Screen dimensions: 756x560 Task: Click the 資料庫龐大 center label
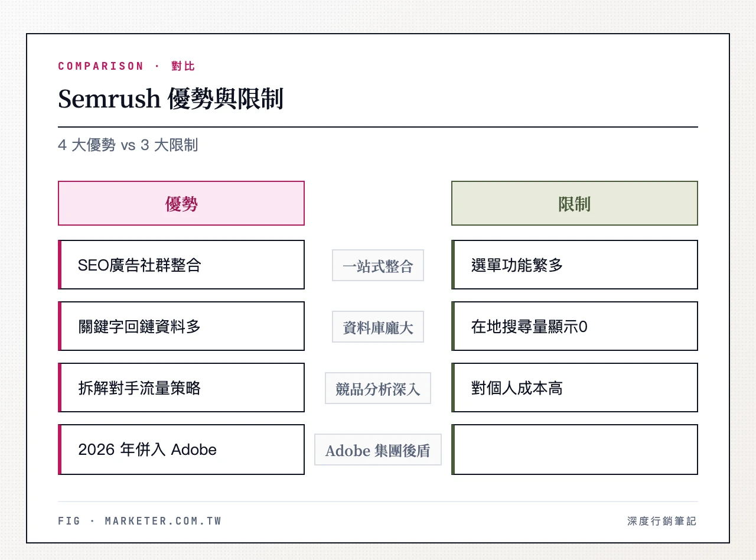[x=378, y=327]
